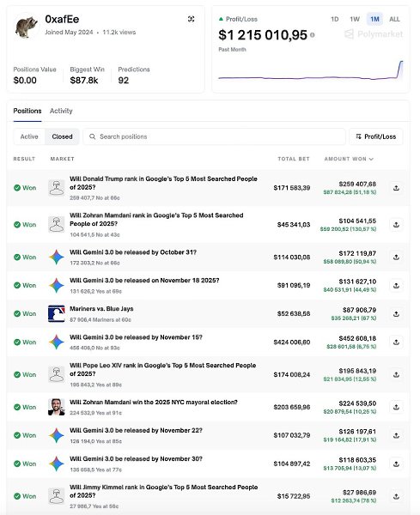Click the Zohran Mamdani mayoral photo thumbnail
Image resolution: width=420 pixels, height=515 pixels.
(57, 407)
